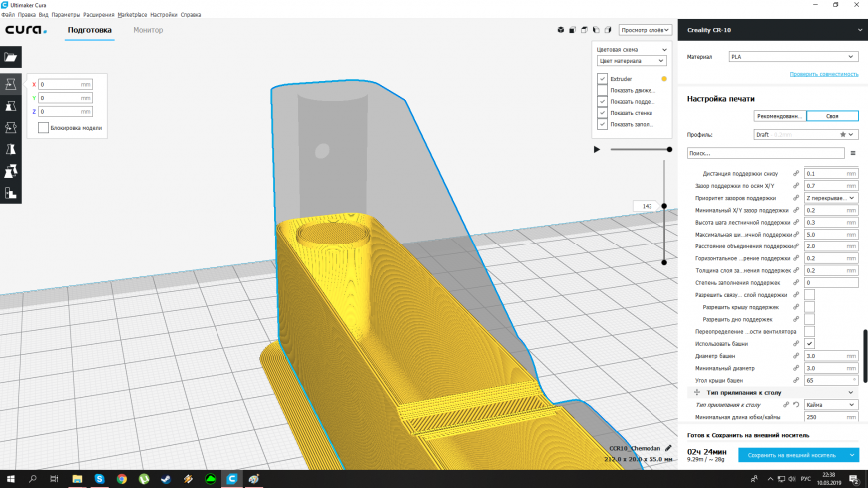Expand the Draft profile dropdown
Image resolution: width=868 pixels, height=488 pixels.
point(806,133)
